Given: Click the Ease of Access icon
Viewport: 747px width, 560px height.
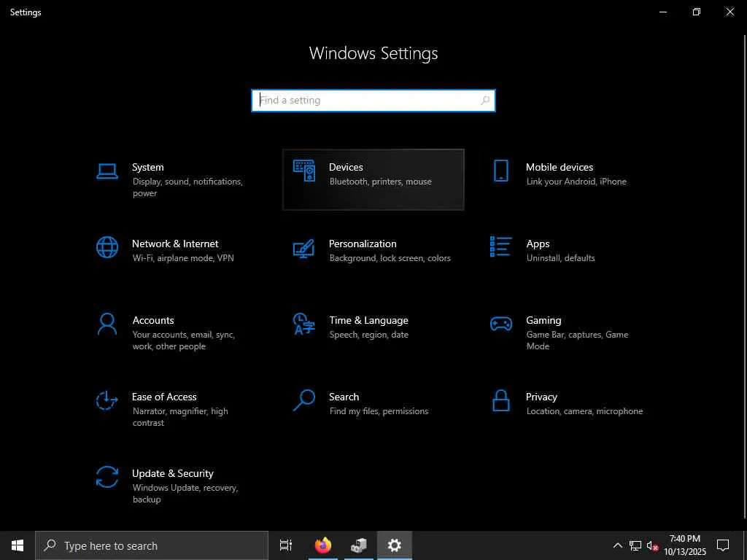Looking at the screenshot, I should pos(107,400).
